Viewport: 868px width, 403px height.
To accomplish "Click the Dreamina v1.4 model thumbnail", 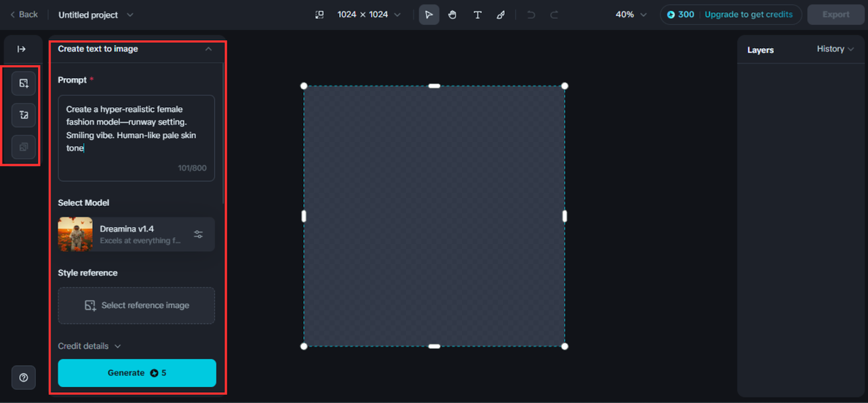I will pyautogui.click(x=75, y=234).
